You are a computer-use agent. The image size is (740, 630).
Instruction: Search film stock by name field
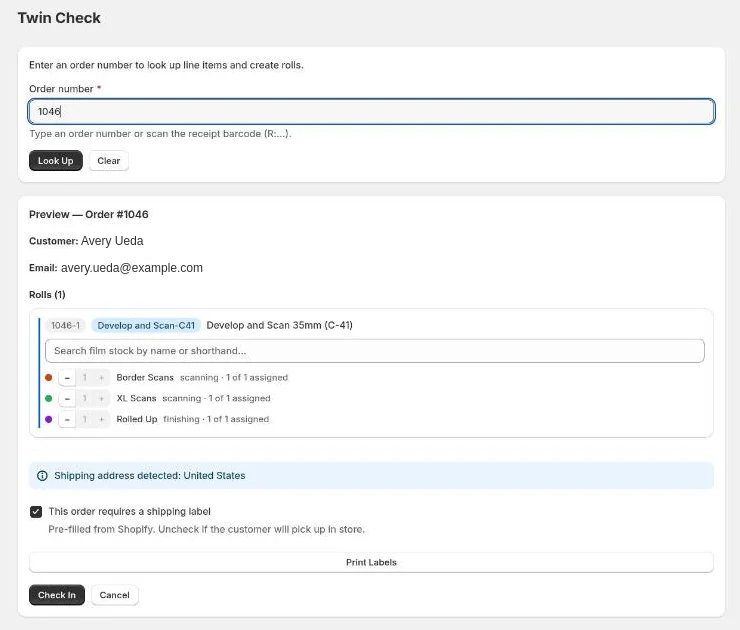pos(375,351)
